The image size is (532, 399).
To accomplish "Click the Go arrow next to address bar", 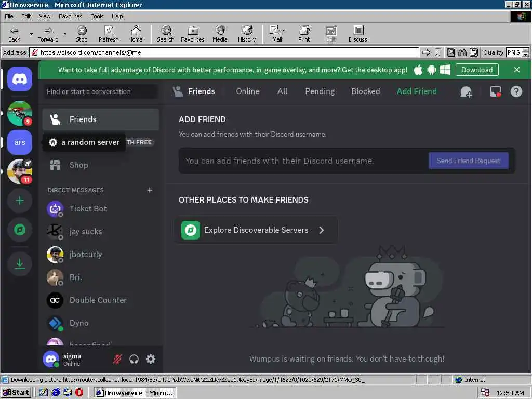I will point(426,52).
